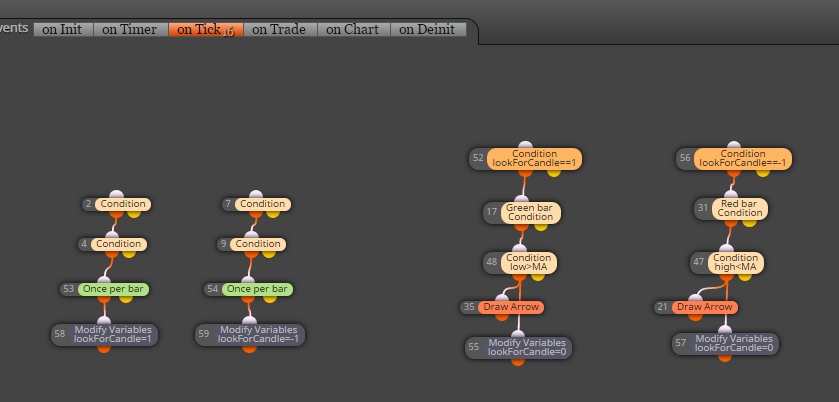Open the on Trade tab
This screenshot has height=402, width=839.
pyautogui.click(x=280, y=29)
